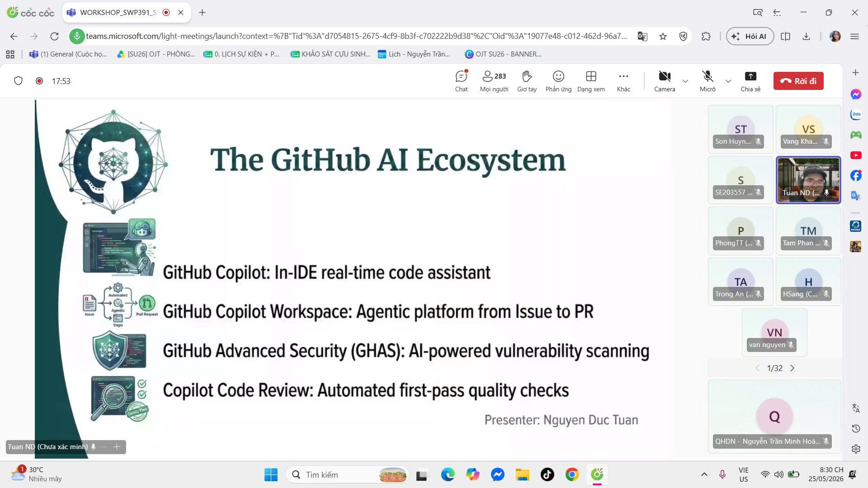Toggle the Micrô microphone mute
Image resolution: width=868 pixels, height=488 pixels.
pos(708,81)
